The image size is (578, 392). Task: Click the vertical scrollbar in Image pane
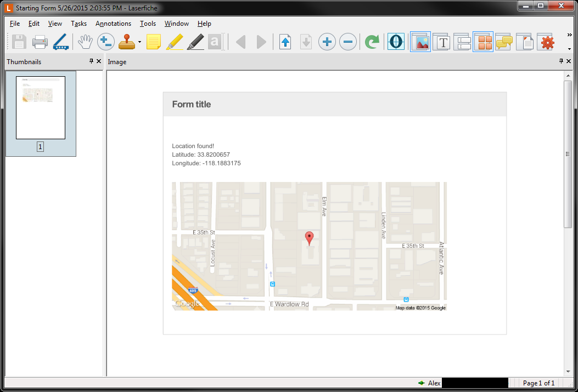tap(568, 154)
